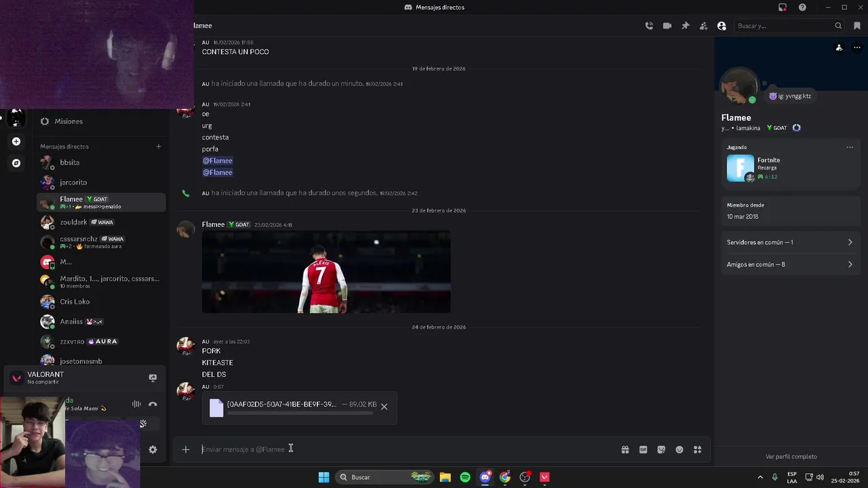Viewport: 868px width, 488px height.
Task: Click the uploading file progress bar
Action: click(x=300, y=413)
